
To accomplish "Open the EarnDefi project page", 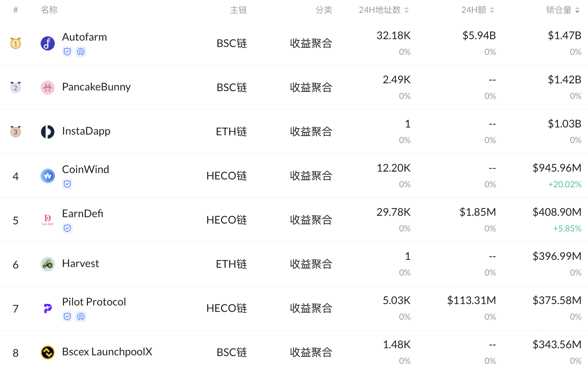I will 82,214.
